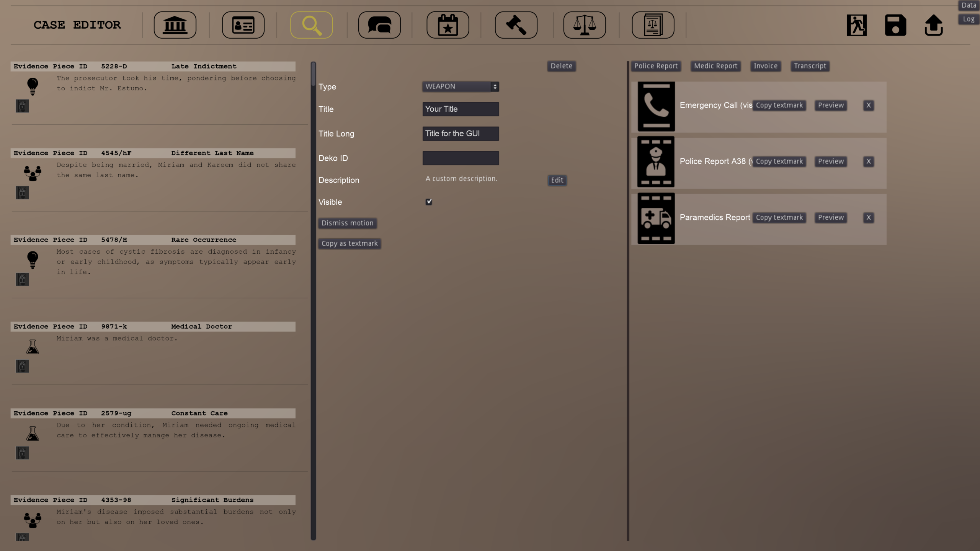Open the gavel section
980x551 pixels.
click(516, 25)
